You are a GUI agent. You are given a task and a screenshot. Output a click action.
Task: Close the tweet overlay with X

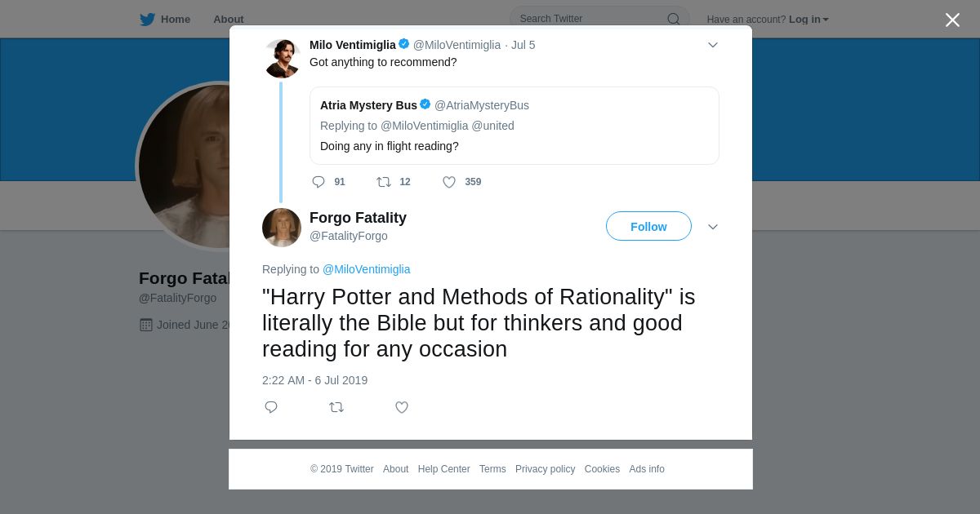tap(952, 20)
